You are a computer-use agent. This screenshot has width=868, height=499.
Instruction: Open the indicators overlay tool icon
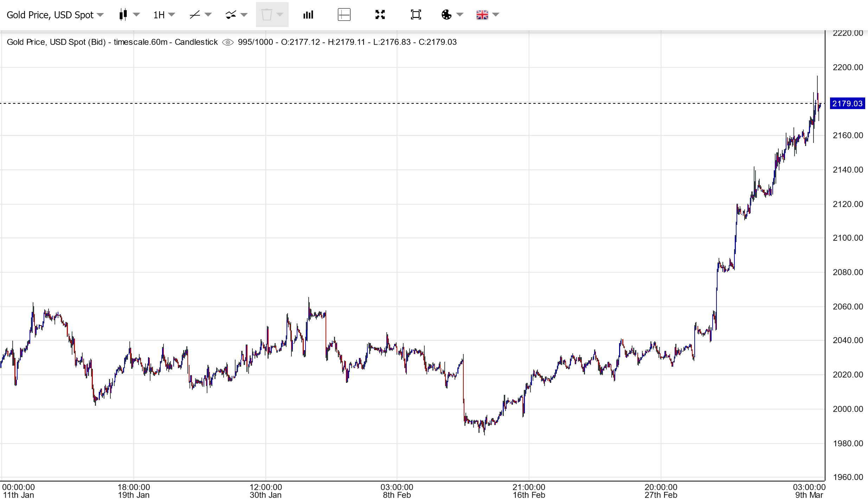(x=231, y=15)
